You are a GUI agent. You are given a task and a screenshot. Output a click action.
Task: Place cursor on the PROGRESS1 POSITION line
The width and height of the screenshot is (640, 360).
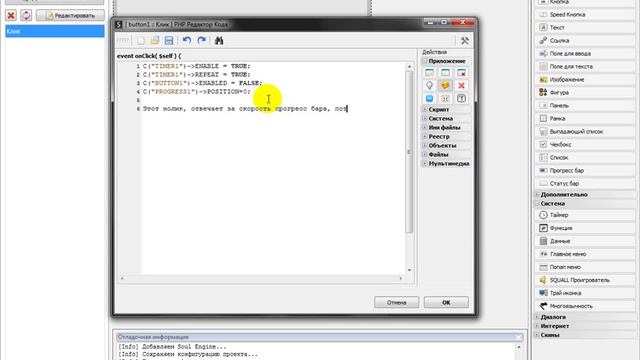(197, 92)
